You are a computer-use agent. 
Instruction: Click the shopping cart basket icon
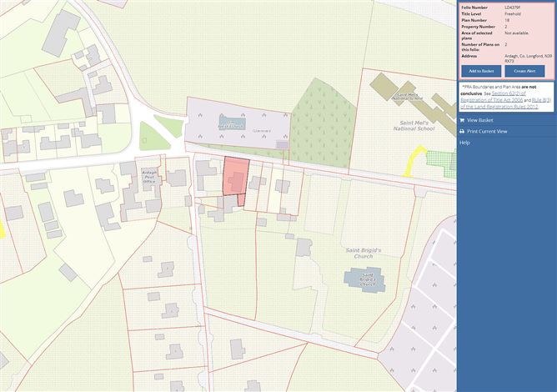point(463,120)
